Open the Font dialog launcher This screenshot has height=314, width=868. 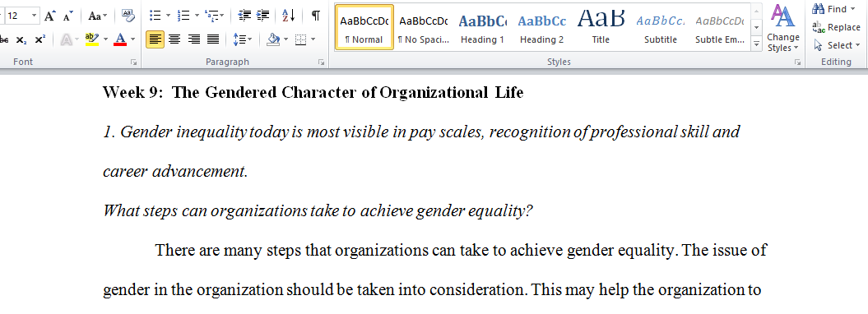pyautogui.click(x=133, y=63)
